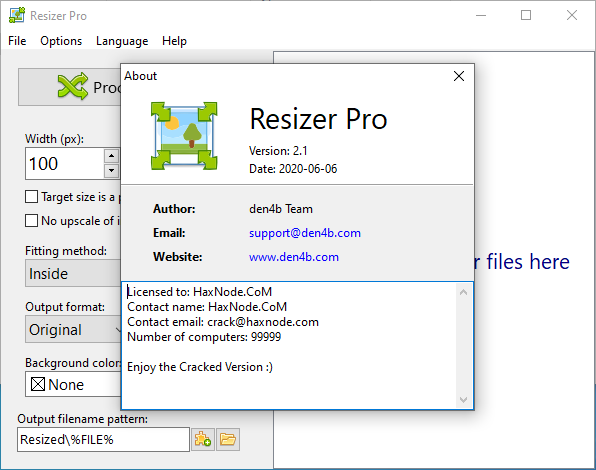
Task: Enable the No upscale of images checkbox
Action: pos(32,220)
